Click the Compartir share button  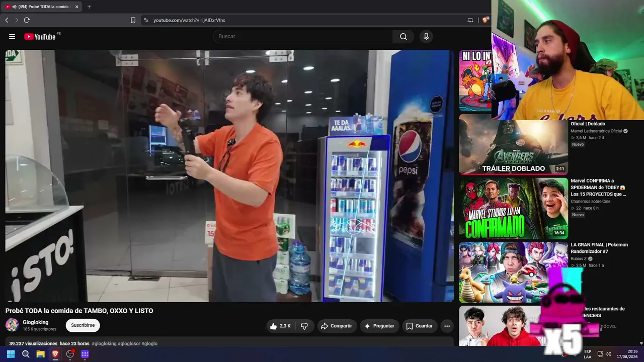point(337,326)
